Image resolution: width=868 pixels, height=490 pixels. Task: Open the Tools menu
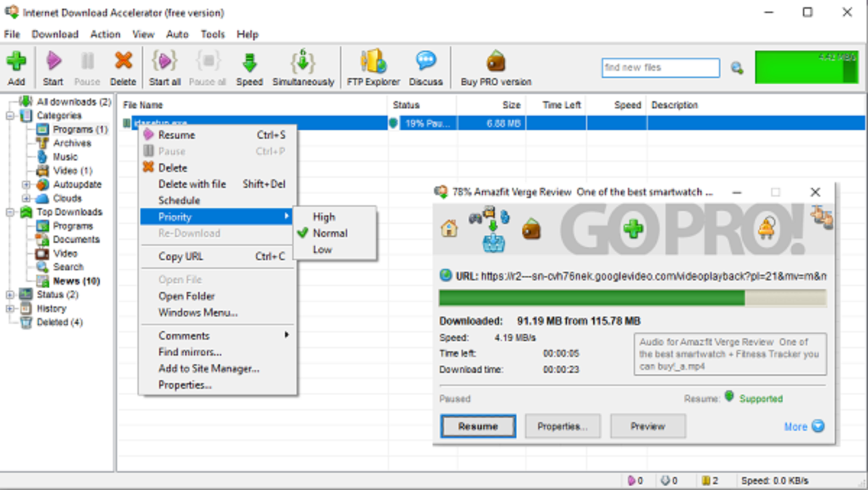213,34
